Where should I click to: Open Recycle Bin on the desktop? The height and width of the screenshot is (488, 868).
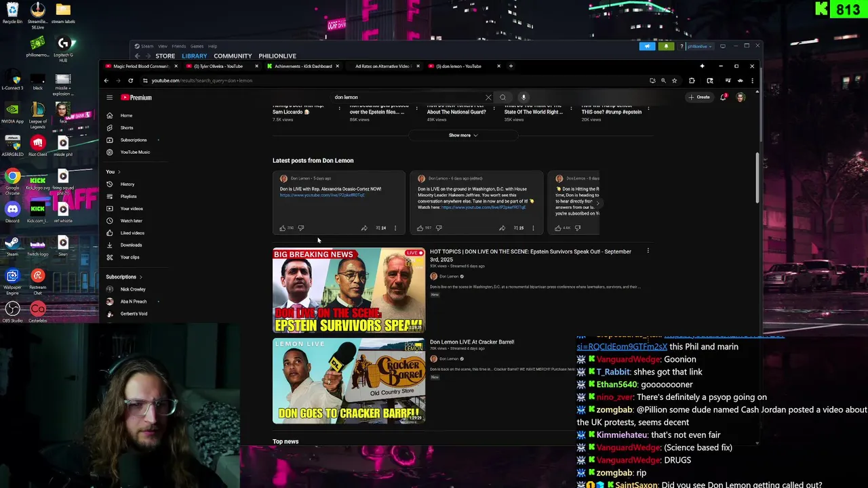tap(12, 12)
